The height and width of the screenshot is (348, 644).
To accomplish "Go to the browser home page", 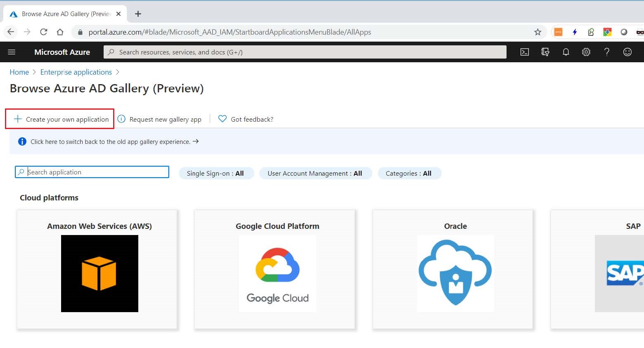I will click(x=60, y=32).
